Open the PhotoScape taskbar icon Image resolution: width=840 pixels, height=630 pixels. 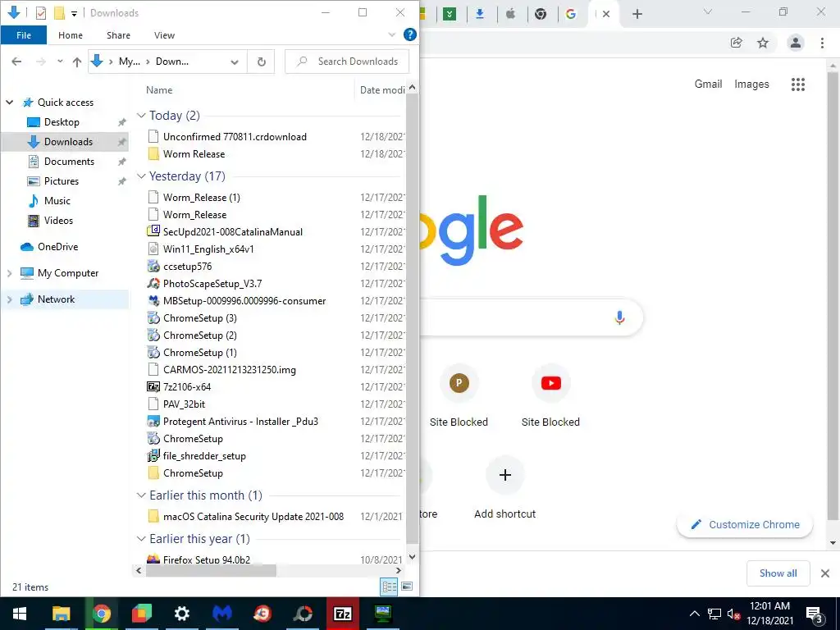click(302, 614)
